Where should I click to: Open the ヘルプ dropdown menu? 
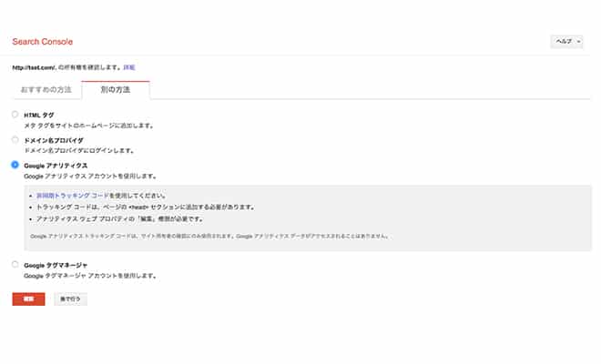click(x=567, y=41)
